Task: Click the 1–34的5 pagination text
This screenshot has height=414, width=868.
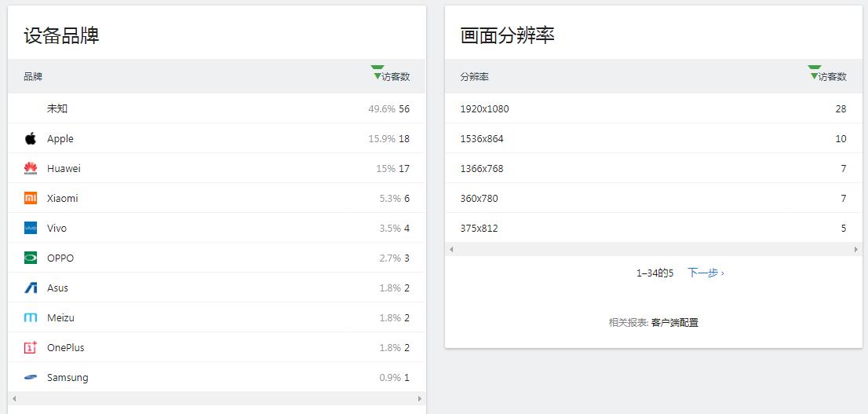Action: [655, 273]
